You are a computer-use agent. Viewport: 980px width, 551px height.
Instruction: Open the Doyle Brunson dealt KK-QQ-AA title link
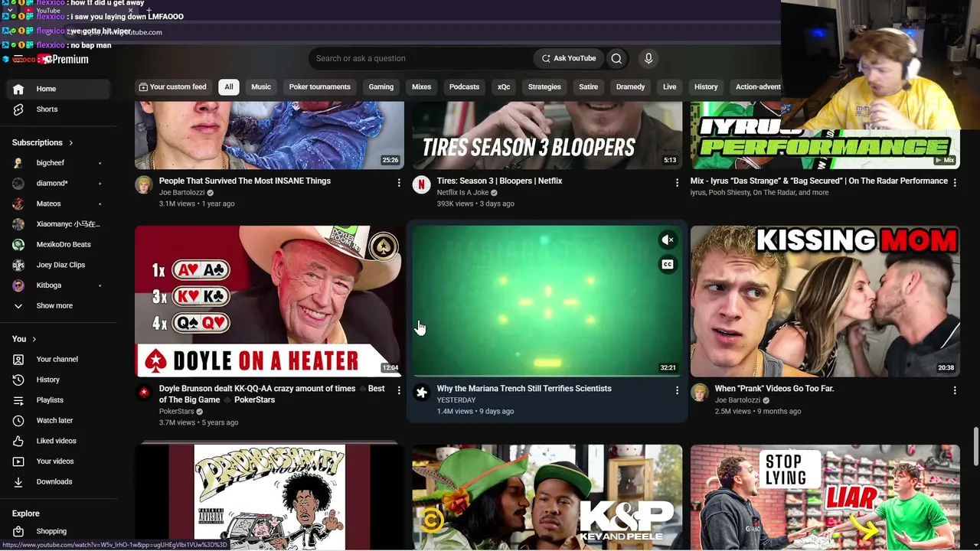click(272, 394)
